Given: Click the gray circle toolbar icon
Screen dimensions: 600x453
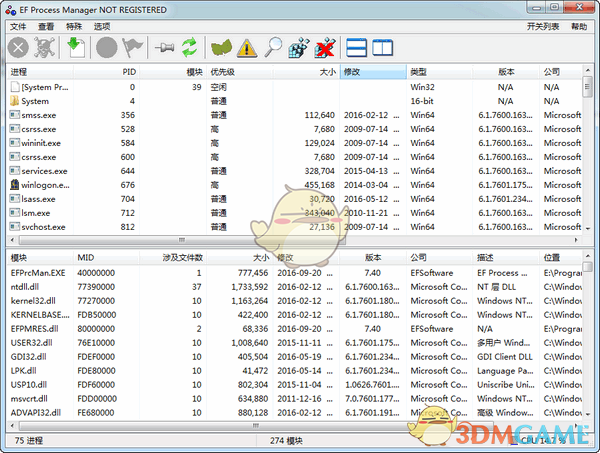Looking at the screenshot, I should (x=106, y=48).
